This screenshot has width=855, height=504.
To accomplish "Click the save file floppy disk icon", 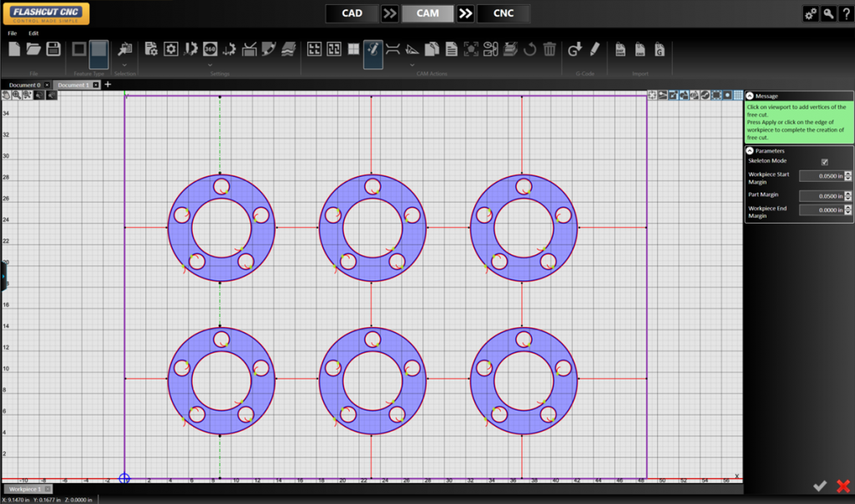I will pyautogui.click(x=53, y=49).
